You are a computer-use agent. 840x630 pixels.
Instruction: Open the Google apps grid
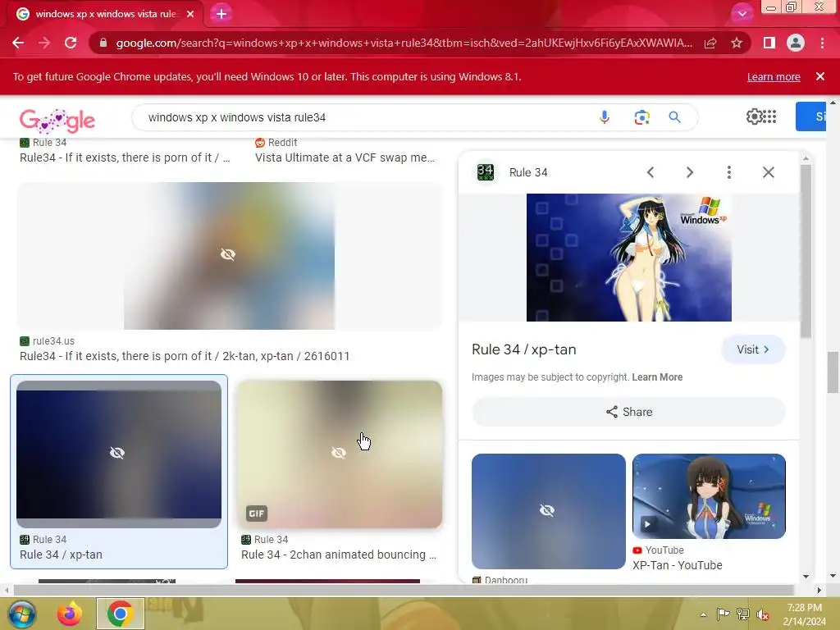pos(769,116)
